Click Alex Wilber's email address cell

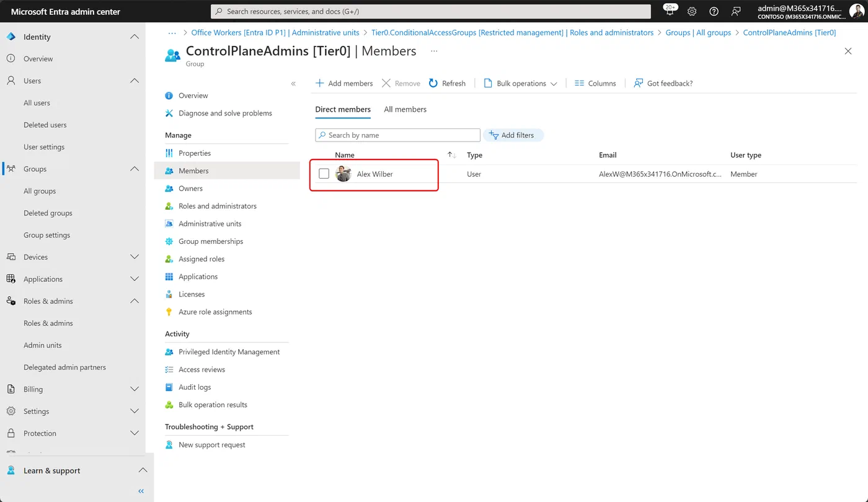point(660,174)
